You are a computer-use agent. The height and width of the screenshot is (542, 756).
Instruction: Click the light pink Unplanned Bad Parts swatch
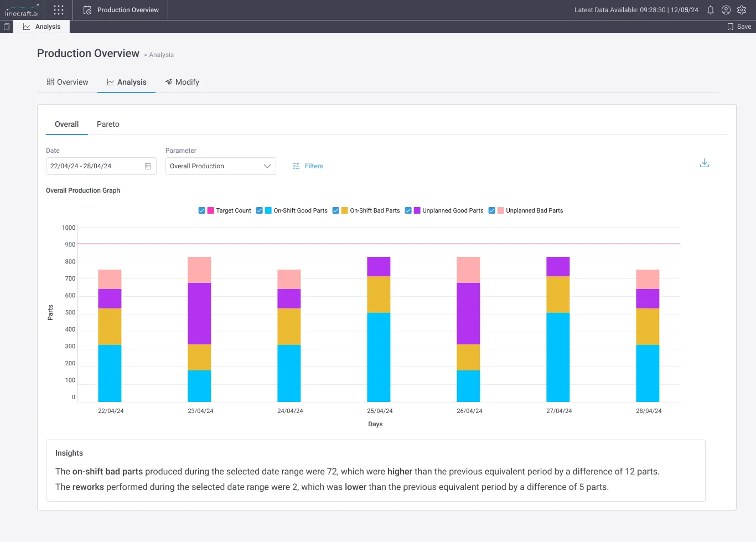(500, 210)
